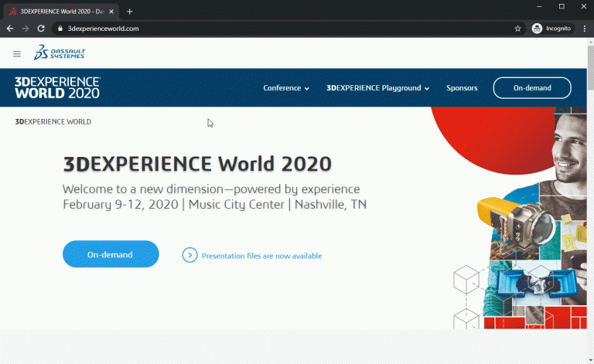
Task: Select the 3DEXPERIENCE World 2020 browser tab
Action: (58, 12)
